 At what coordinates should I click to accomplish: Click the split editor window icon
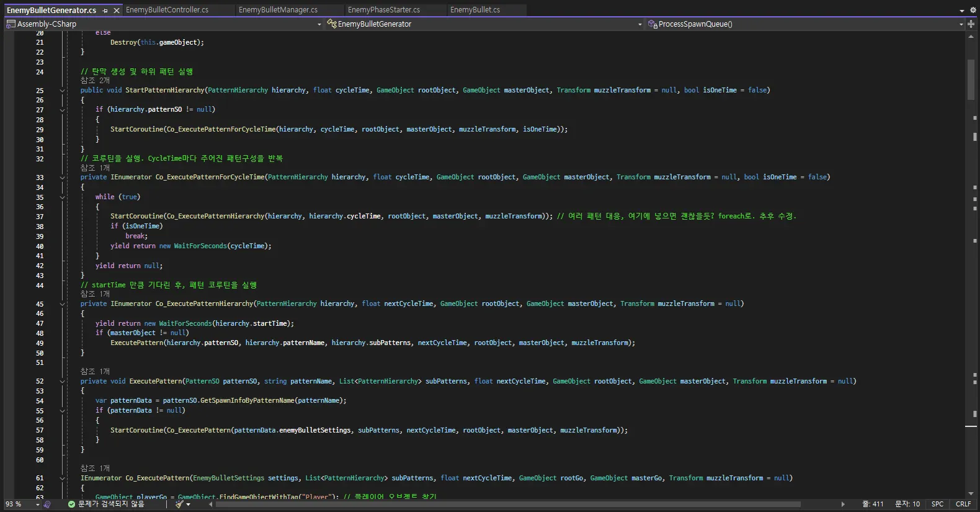(x=971, y=24)
